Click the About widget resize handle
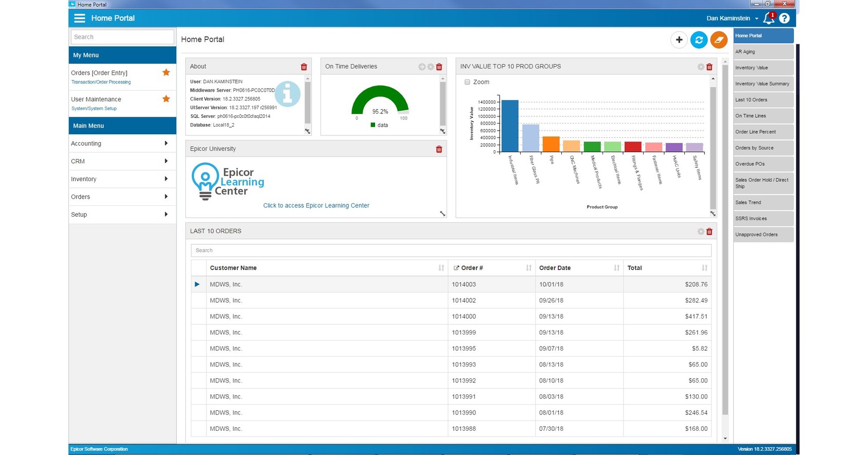 [x=307, y=131]
